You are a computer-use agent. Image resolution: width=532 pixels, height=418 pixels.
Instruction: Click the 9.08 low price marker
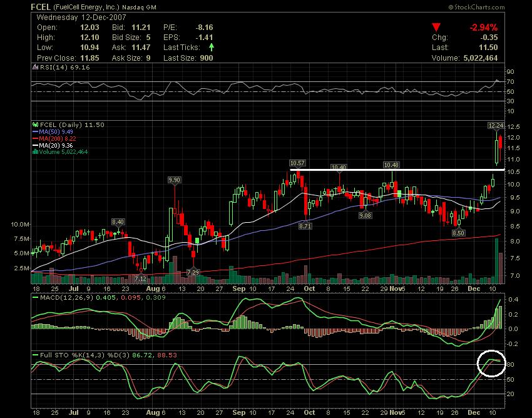pyautogui.click(x=365, y=215)
